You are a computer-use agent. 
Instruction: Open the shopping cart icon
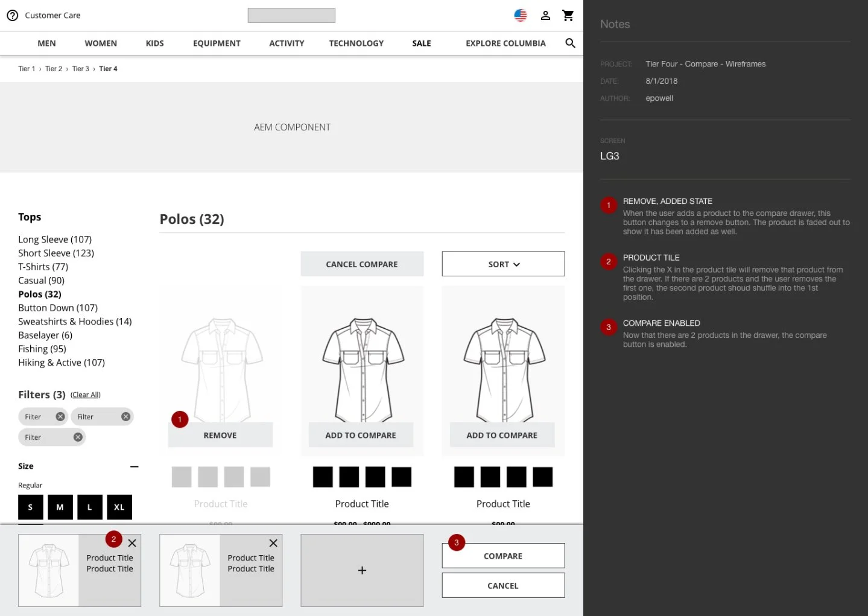pos(568,16)
